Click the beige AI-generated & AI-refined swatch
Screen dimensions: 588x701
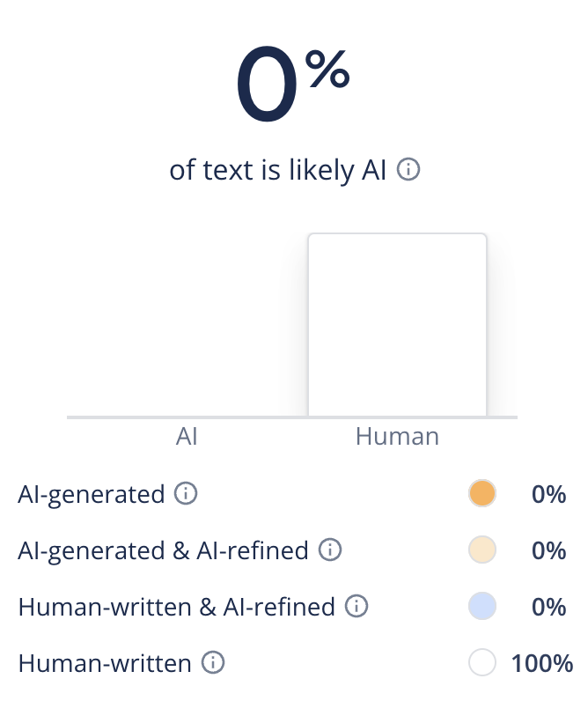pyautogui.click(x=483, y=550)
